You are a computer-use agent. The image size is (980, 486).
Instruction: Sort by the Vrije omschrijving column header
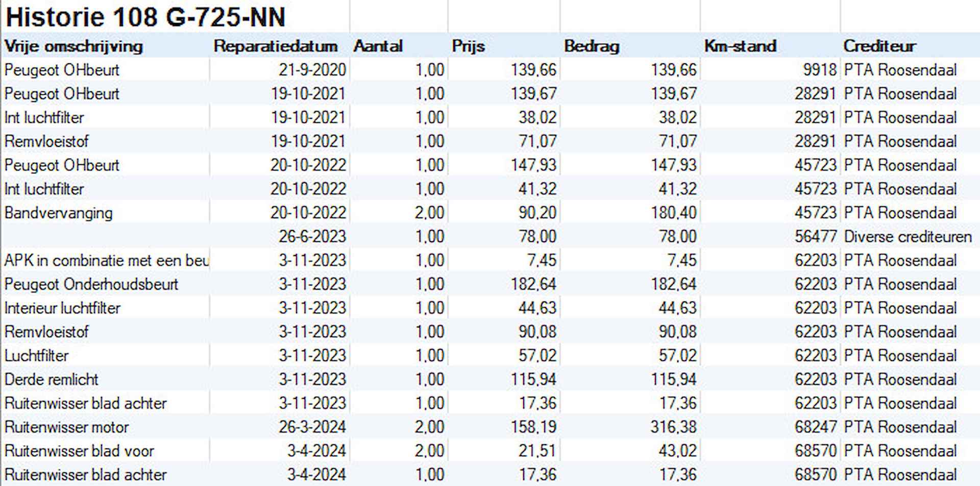click(73, 46)
